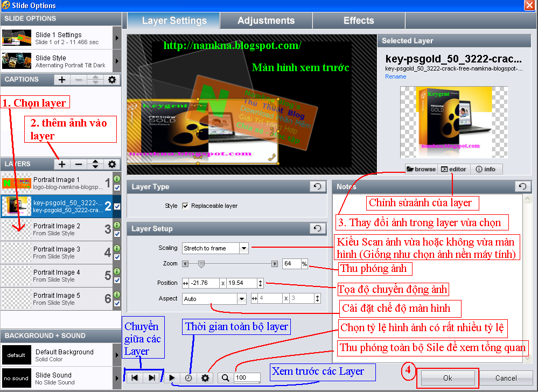
Task: Click green info icon on Portrait Image 3
Action: coord(117,248)
